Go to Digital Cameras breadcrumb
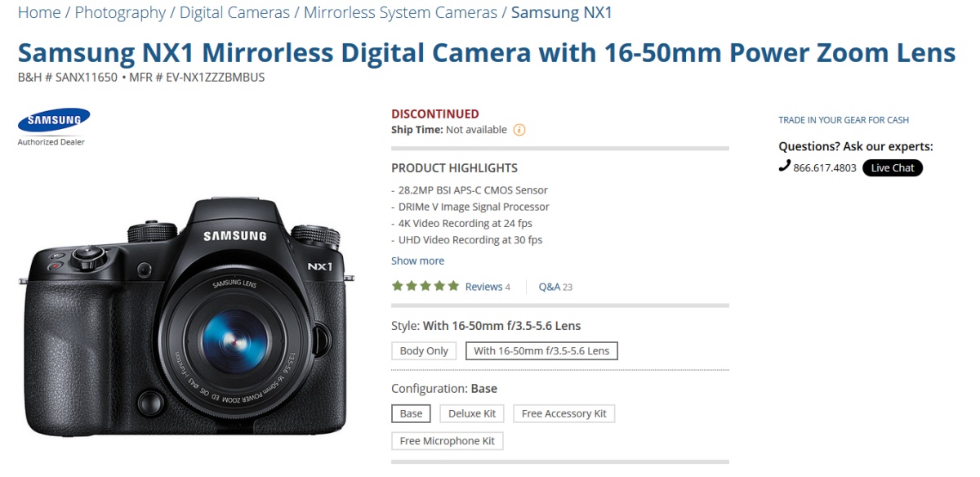The width and height of the screenshot is (980, 477). (234, 12)
